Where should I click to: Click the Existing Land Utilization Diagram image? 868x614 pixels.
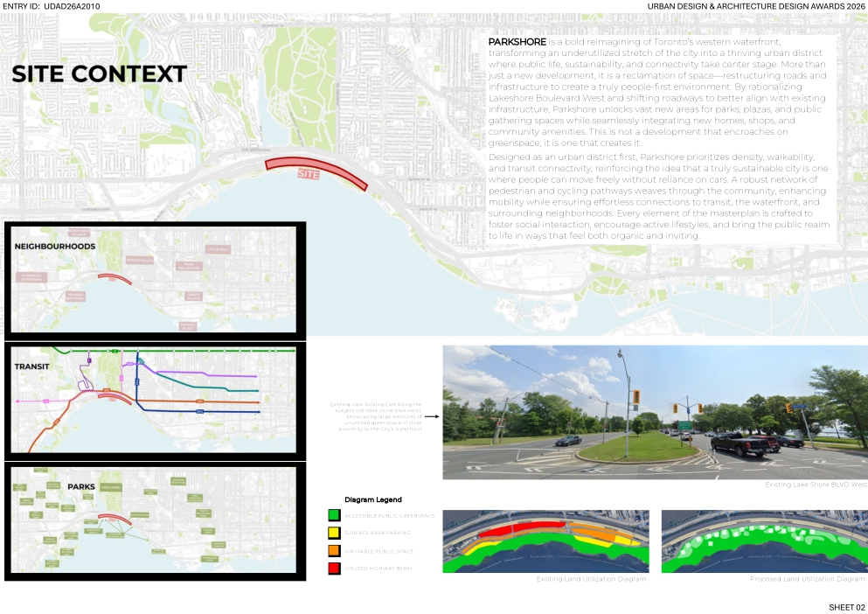(545, 541)
